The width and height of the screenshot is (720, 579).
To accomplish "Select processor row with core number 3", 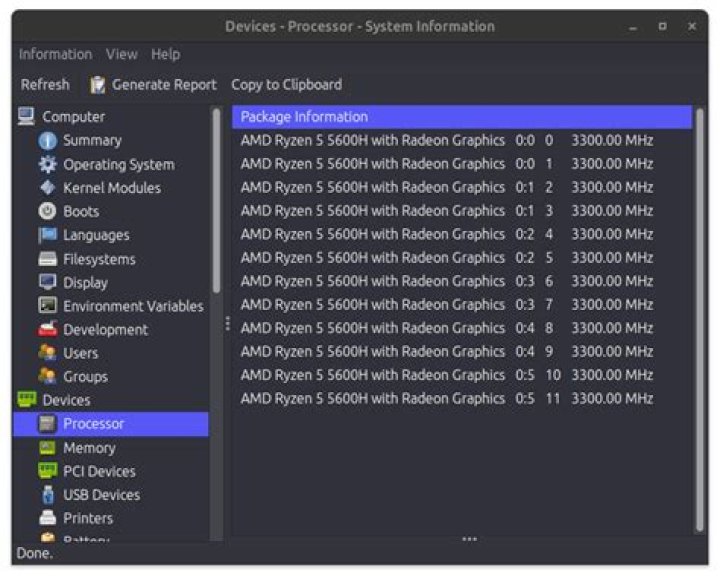I will point(461,210).
